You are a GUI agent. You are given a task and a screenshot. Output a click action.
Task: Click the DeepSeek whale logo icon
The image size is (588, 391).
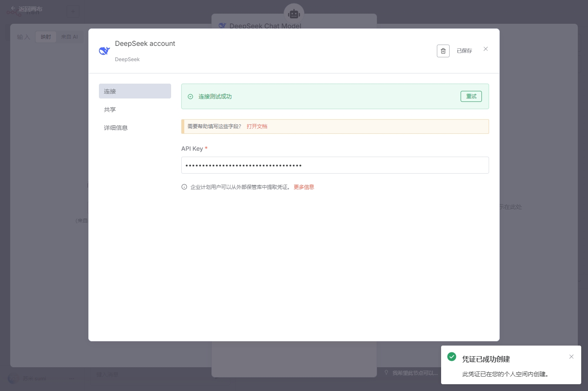click(x=104, y=51)
